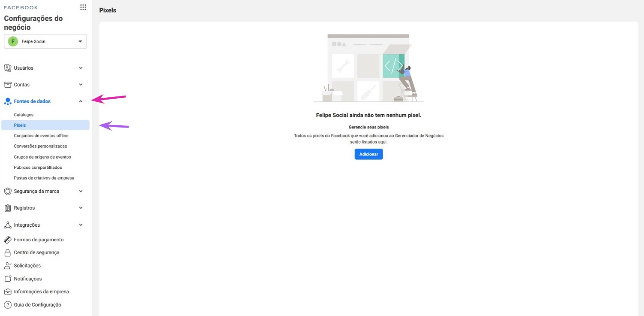Screen dimensions: 644x316
Task: Open Públicos compartilhados
Action: point(38,168)
